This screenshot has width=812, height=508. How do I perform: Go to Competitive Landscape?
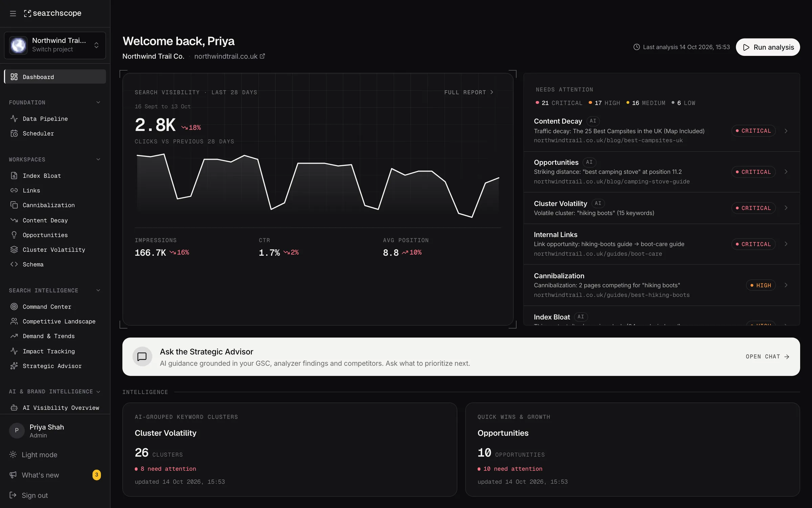coord(55,321)
